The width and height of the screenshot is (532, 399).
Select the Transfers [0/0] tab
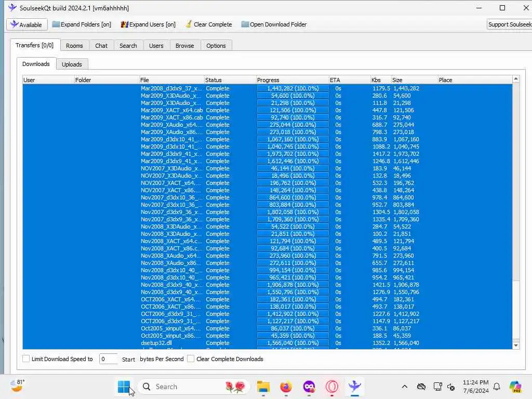[35, 45]
